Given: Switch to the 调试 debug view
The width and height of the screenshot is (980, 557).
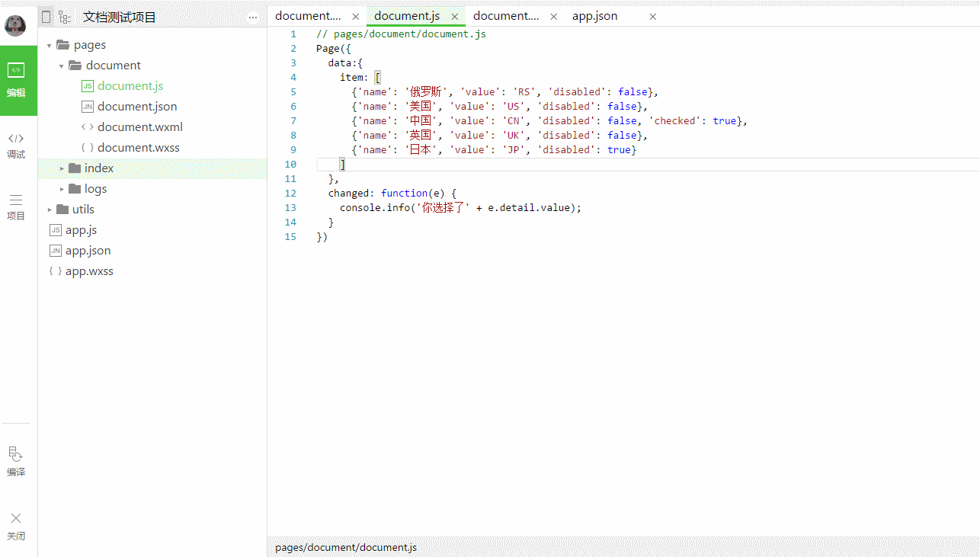Looking at the screenshot, I should point(16,145).
